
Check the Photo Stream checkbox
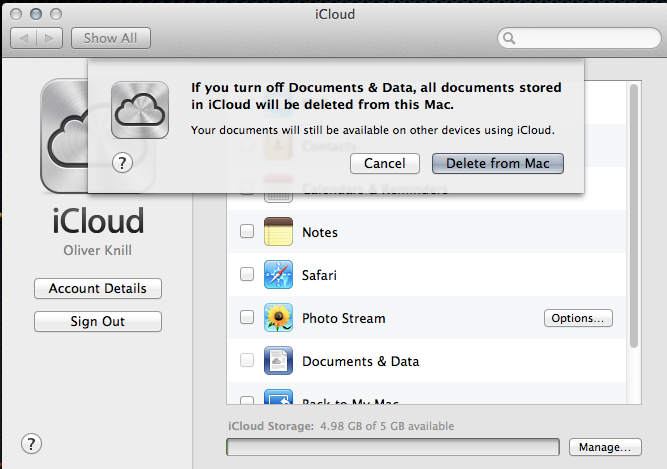coord(247,318)
